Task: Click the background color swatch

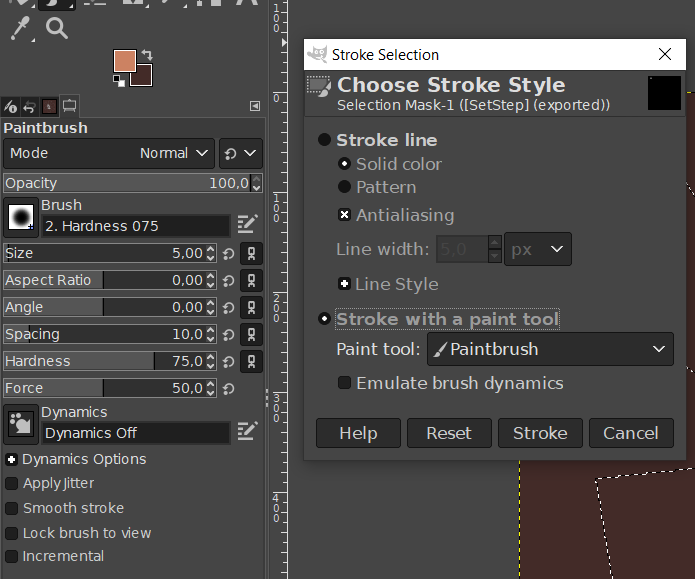Action: (145, 78)
